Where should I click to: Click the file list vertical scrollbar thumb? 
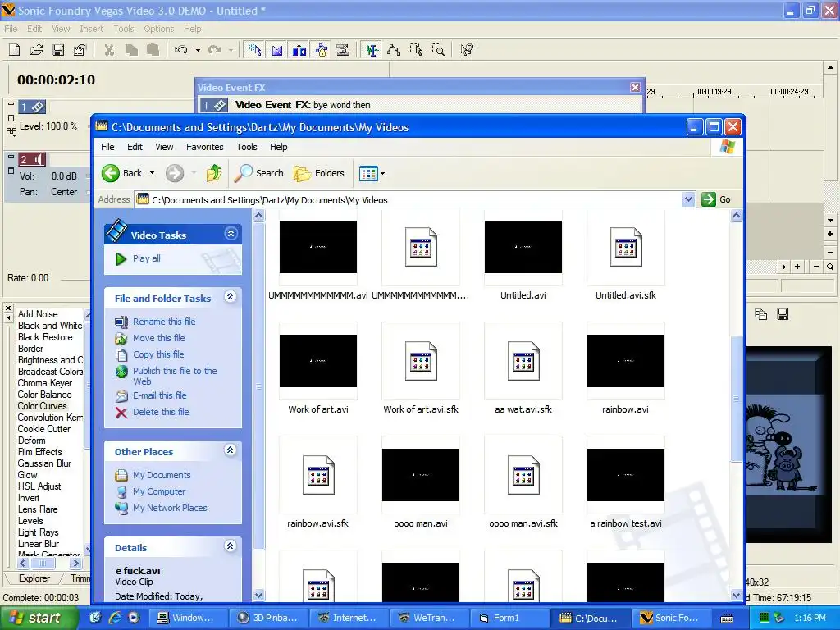(736, 398)
